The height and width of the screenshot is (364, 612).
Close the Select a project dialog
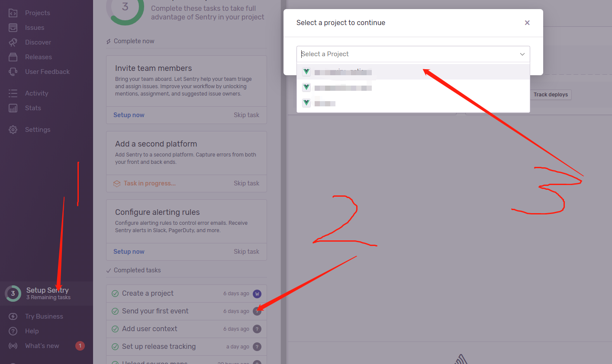tap(527, 23)
